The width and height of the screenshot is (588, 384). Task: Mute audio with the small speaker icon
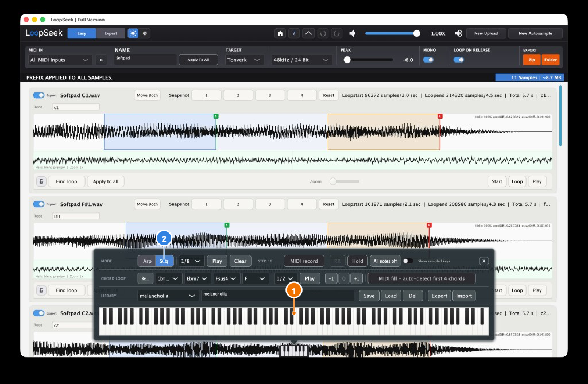[x=352, y=33]
